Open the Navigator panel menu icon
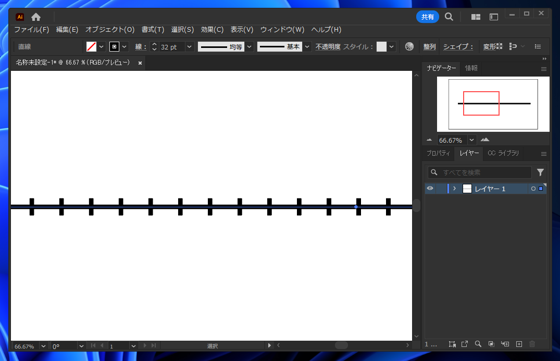This screenshot has height=361, width=560. pyautogui.click(x=544, y=69)
